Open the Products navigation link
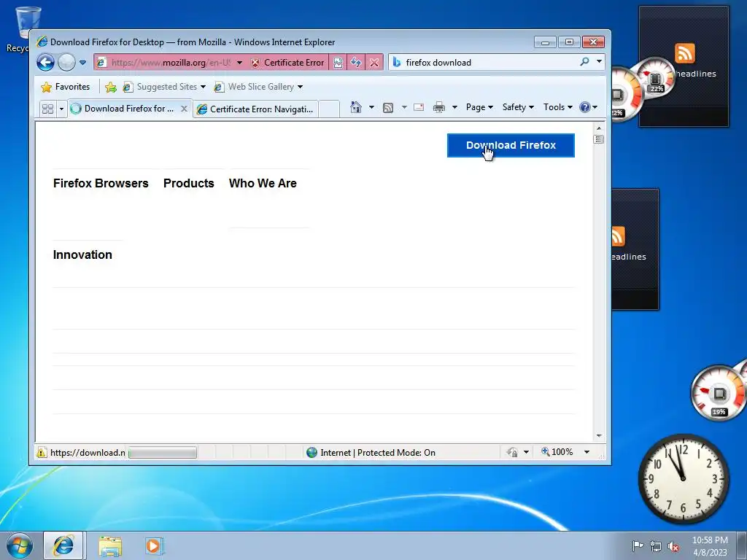Viewport: 747px width, 560px height. pyautogui.click(x=189, y=183)
